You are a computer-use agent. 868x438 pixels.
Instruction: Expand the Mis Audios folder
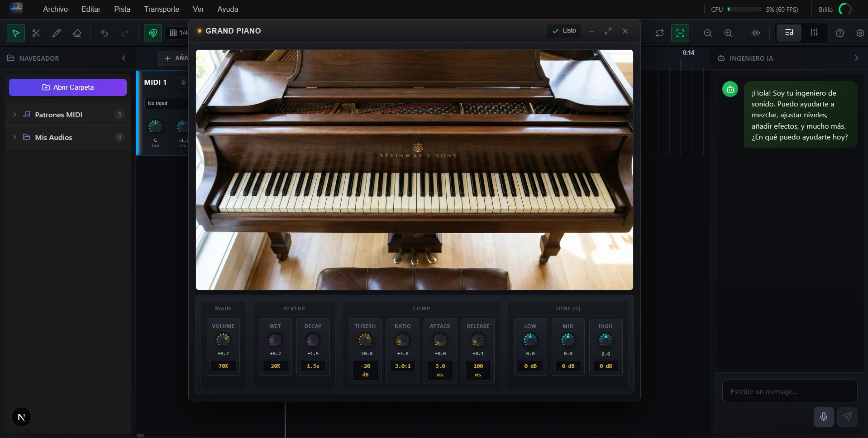coord(14,137)
